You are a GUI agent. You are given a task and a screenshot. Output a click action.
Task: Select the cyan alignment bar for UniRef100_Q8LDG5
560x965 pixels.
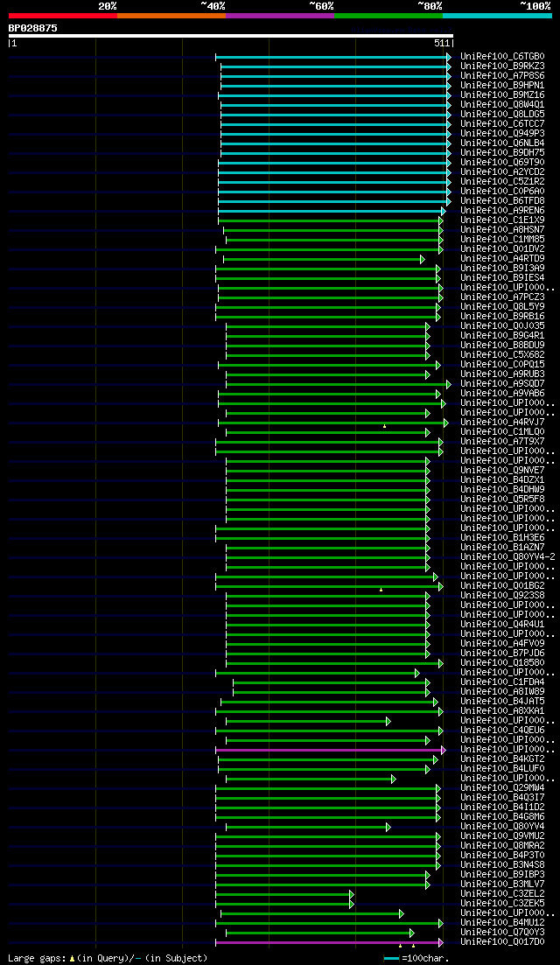point(336,115)
